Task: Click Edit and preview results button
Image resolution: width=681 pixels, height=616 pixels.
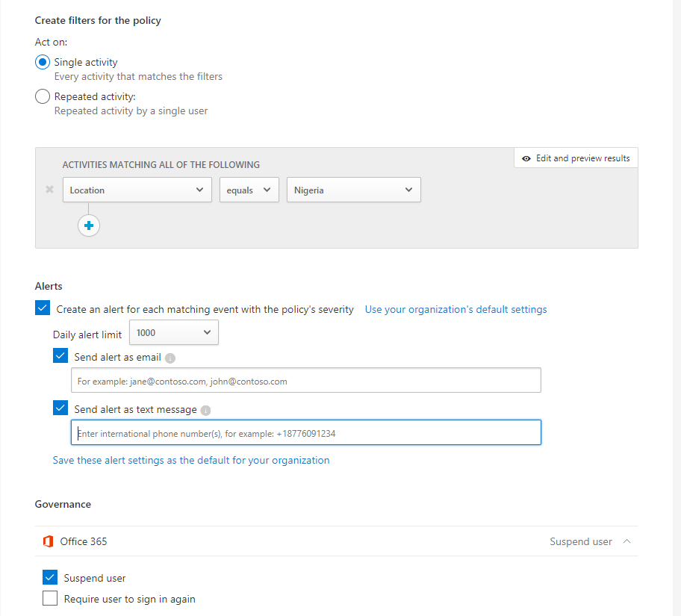Action: [576, 158]
